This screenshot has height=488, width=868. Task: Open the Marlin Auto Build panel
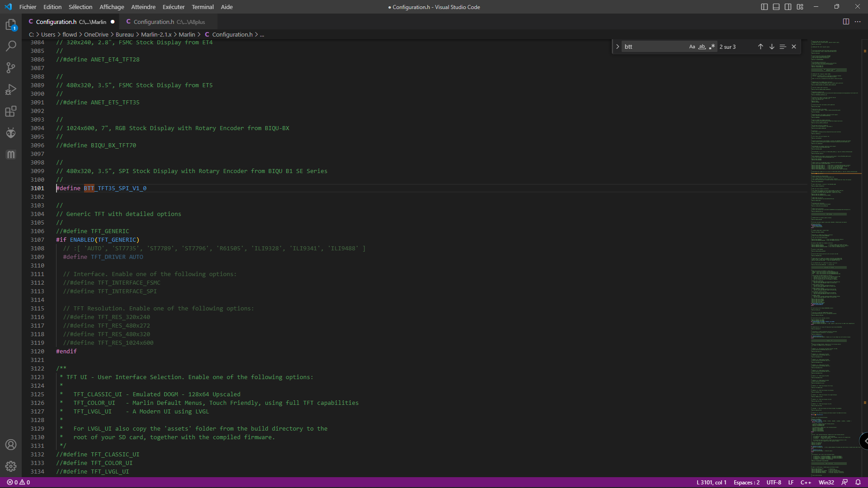coord(11,155)
